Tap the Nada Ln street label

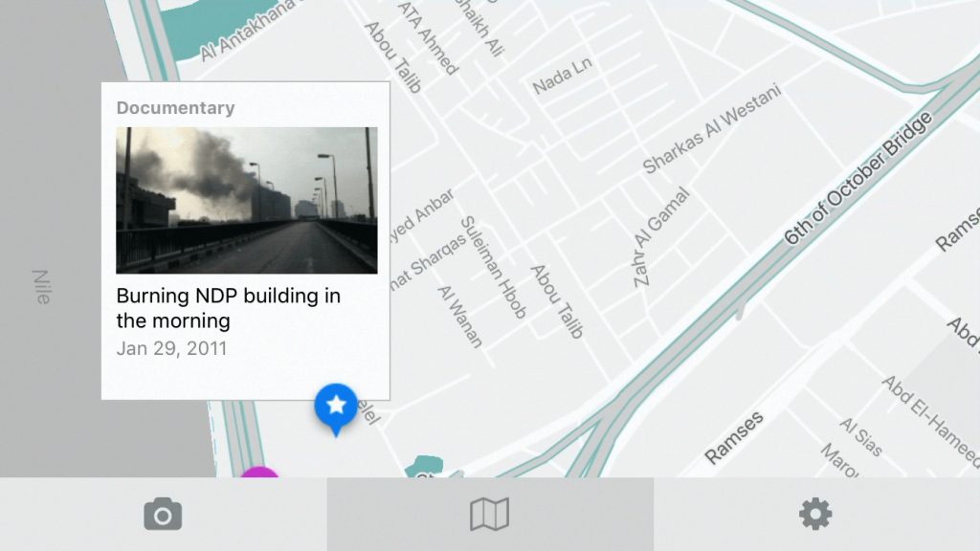pyautogui.click(x=562, y=77)
